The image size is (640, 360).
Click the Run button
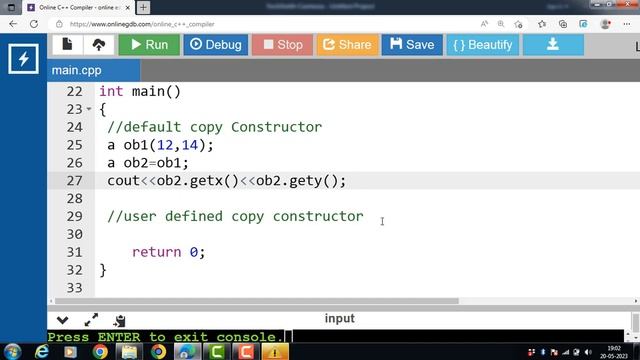click(x=149, y=44)
